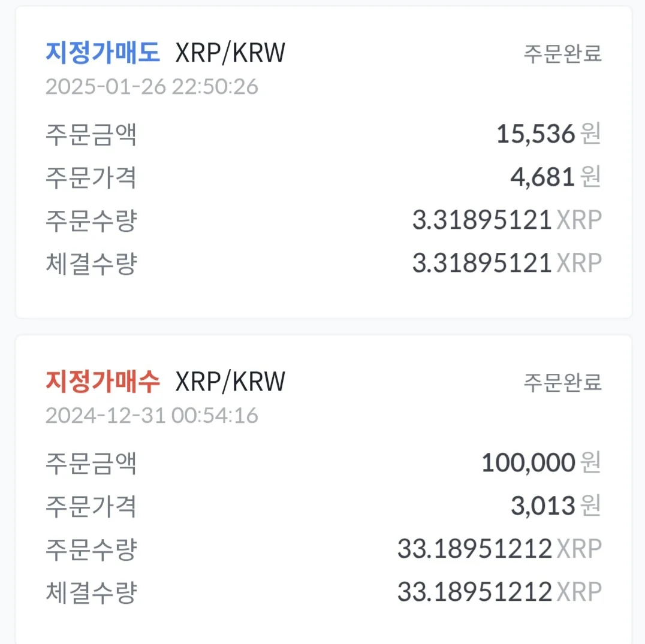Click the blue 지정가매도 order type label
The height and width of the screenshot is (644, 645).
coord(103,53)
